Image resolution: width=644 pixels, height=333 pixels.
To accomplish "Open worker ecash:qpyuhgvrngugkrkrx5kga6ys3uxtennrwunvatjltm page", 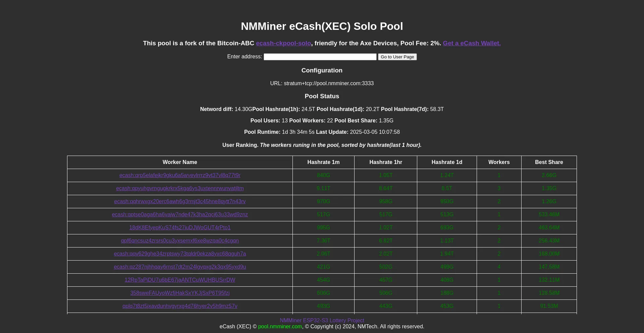I will [180, 188].
